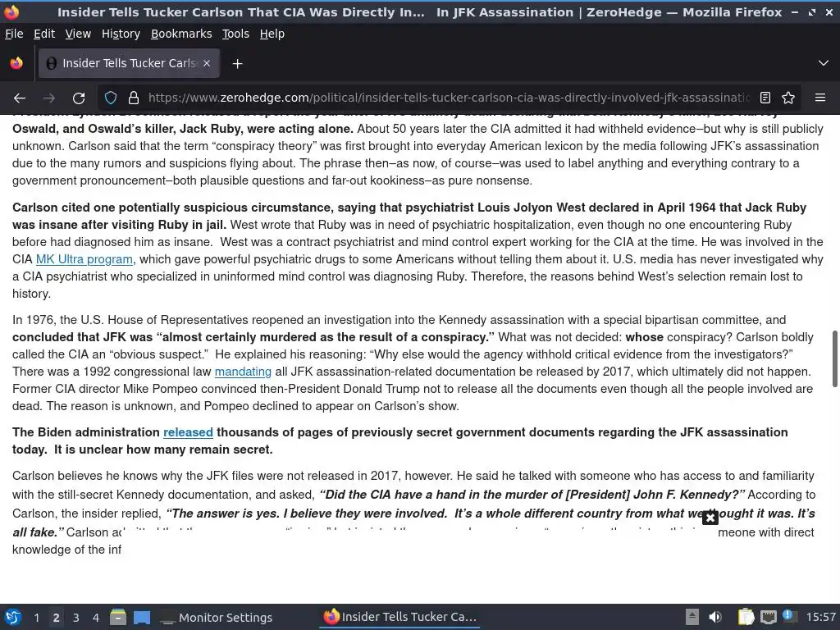Open a new tab with the plus button
Viewport: 840px width, 630px height.
[237, 64]
